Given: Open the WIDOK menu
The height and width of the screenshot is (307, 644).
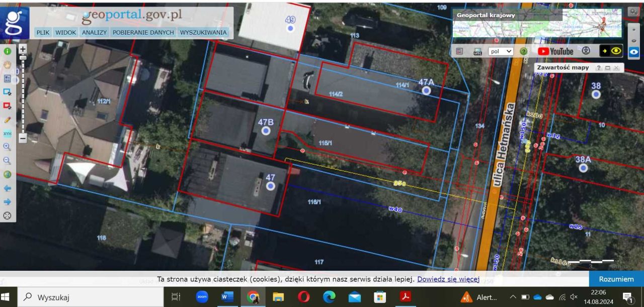Looking at the screenshot, I should [x=66, y=32].
